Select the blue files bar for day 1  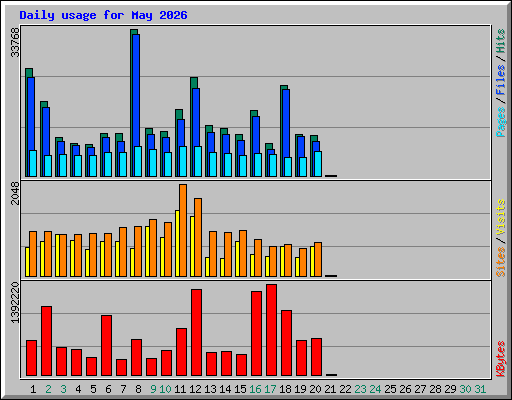tap(31, 113)
